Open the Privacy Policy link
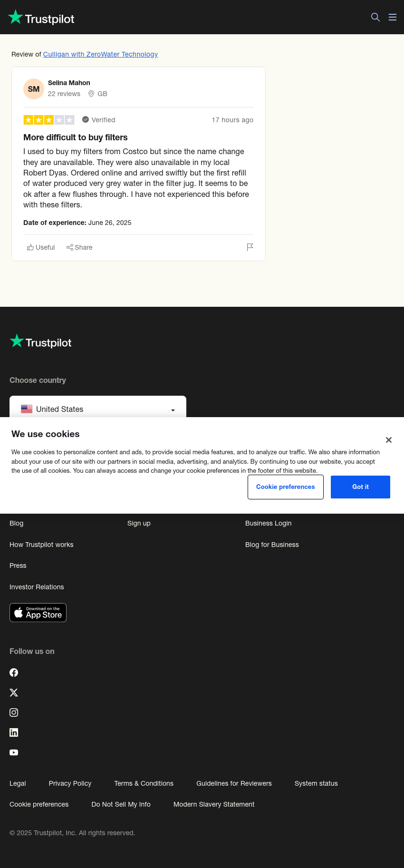The width and height of the screenshot is (404, 868). click(70, 783)
